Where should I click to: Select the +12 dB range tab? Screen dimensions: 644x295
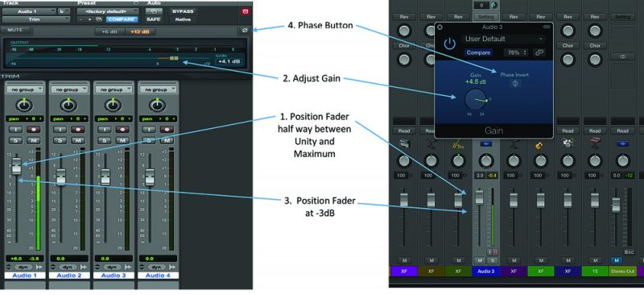click(x=140, y=31)
